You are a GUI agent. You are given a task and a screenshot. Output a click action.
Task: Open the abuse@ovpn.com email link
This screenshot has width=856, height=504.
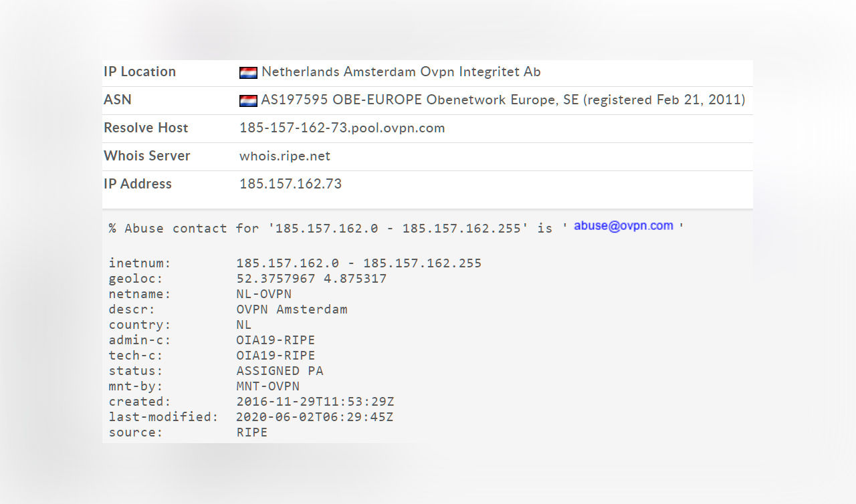(x=623, y=226)
